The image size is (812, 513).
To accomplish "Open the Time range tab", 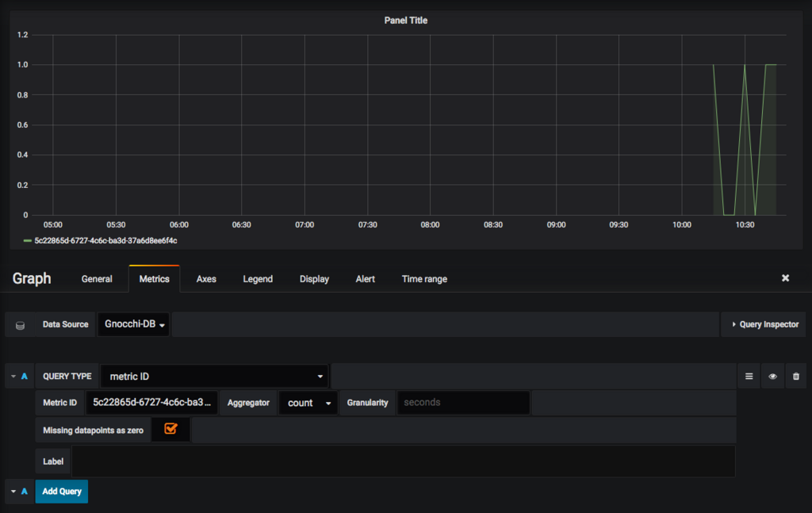I will pyautogui.click(x=424, y=279).
